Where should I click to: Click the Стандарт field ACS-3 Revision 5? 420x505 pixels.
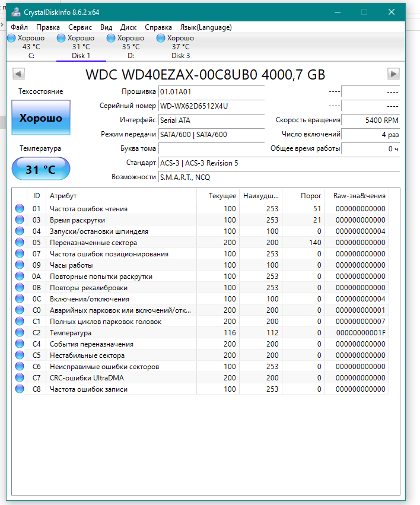[279, 163]
